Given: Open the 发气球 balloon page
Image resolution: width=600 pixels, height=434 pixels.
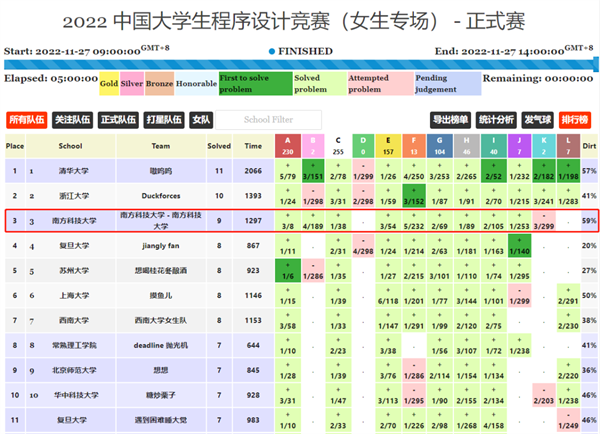Looking at the screenshot, I should (x=538, y=120).
